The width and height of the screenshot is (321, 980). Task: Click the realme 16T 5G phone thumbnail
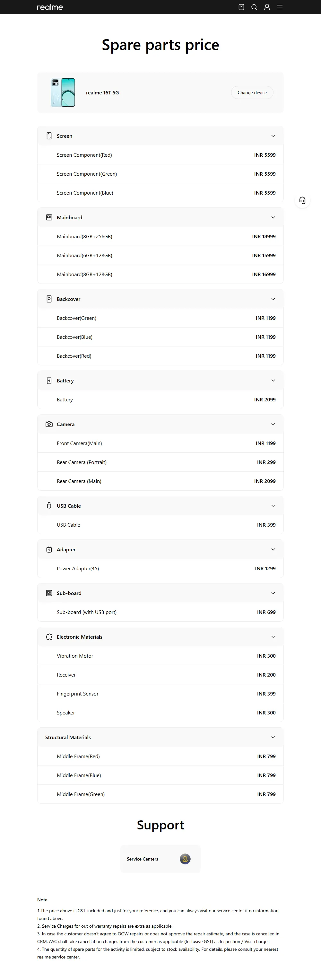tap(63, 92)
